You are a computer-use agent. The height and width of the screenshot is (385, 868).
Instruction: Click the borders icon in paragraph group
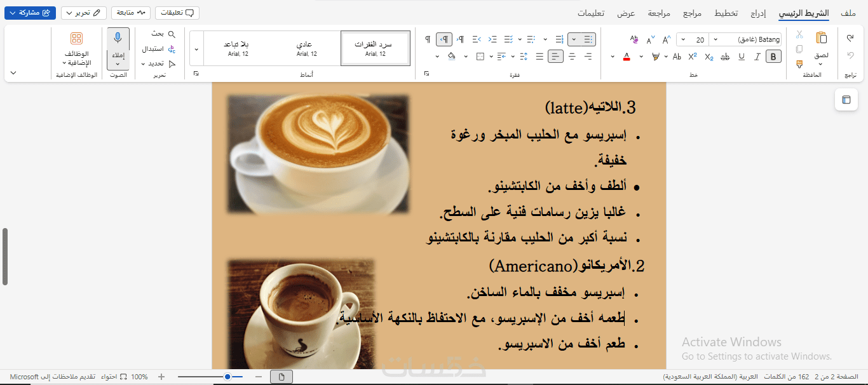click(480, 57)
